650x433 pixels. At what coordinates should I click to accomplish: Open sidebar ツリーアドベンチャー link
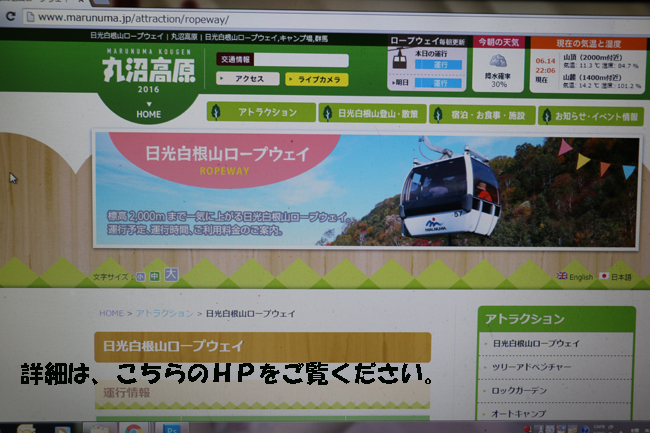tap(531, 367)
